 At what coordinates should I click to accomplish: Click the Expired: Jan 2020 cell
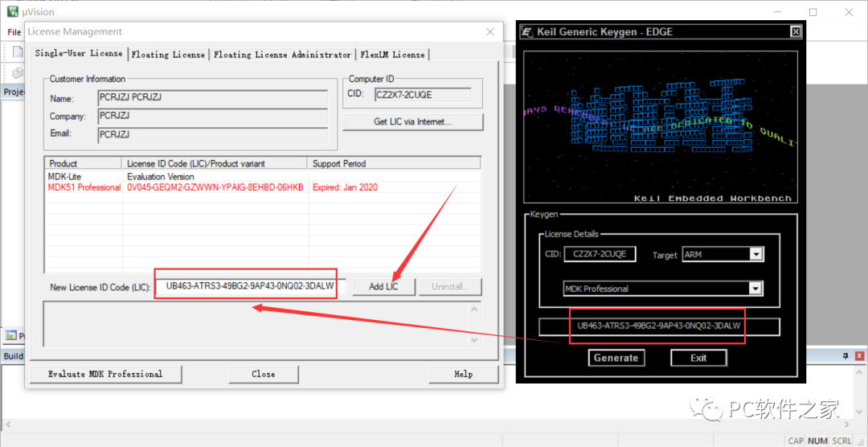pos(345,187)
